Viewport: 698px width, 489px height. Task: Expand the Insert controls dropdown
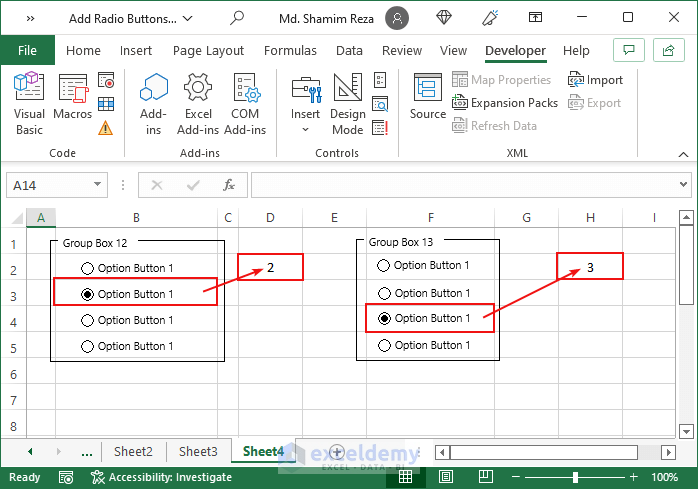tap(305, 130)
